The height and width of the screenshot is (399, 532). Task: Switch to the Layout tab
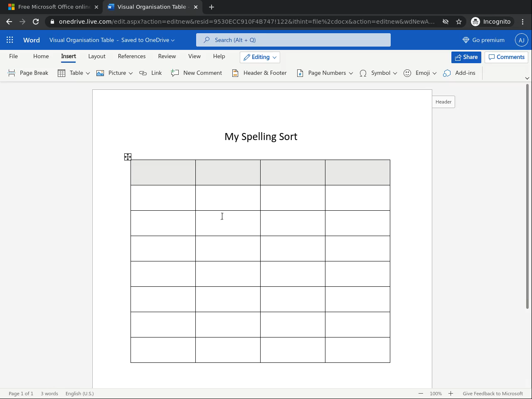(97, 57)
